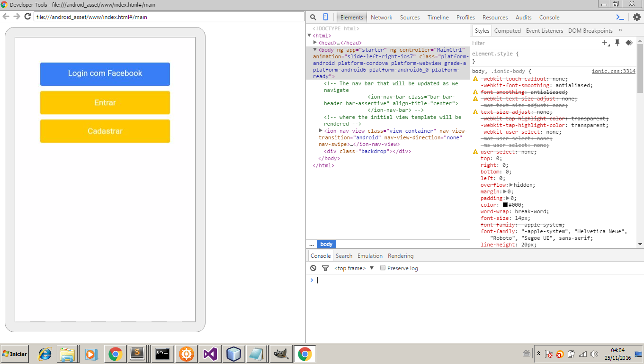Open the Computed styles tab
The width and height of the screenshot is (644, 364).
coord(507,31)
